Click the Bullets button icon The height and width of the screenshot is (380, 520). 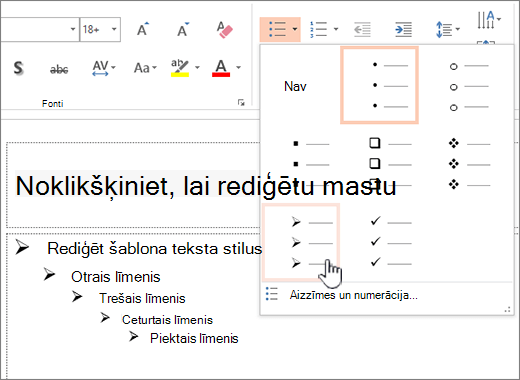277,29
